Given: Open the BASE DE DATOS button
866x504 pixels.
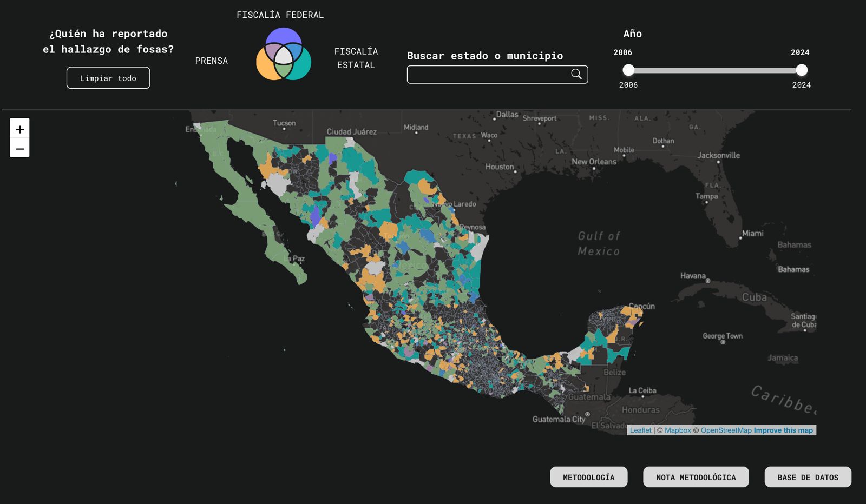Looking at the screenshot, I should click(808, 477).
